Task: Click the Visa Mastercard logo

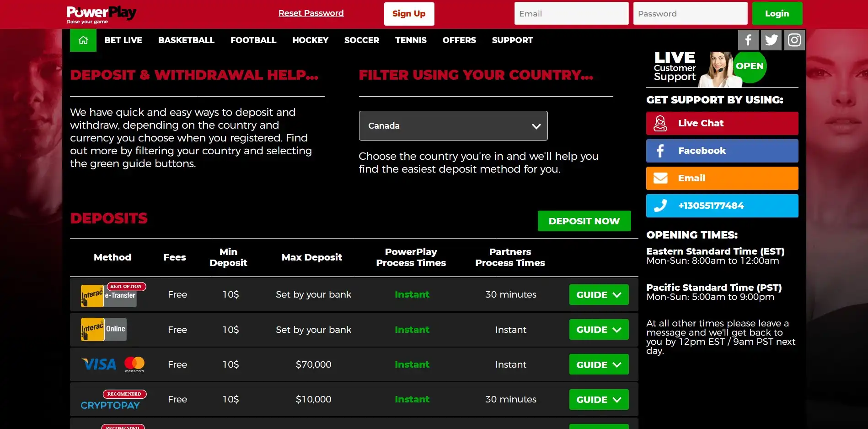Action: tap(113, 364)
